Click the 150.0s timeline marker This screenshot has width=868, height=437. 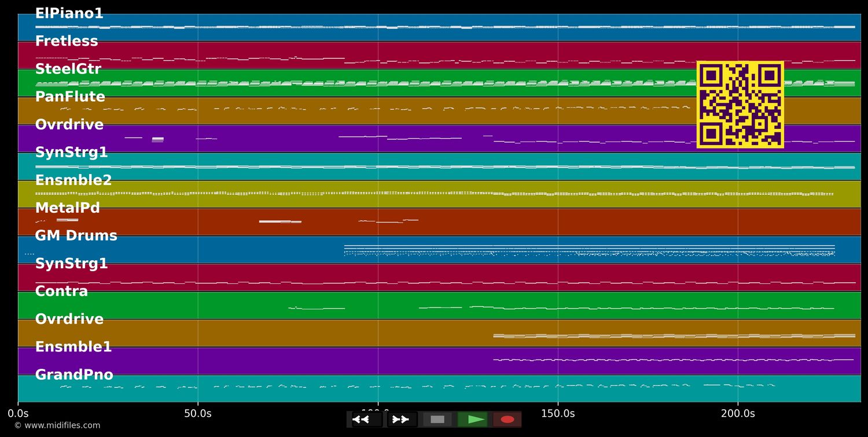(558, 413)
